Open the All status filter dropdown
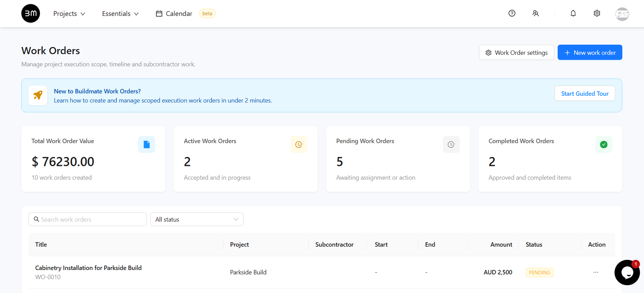644x293 pixels. click(x=197, y=219)
